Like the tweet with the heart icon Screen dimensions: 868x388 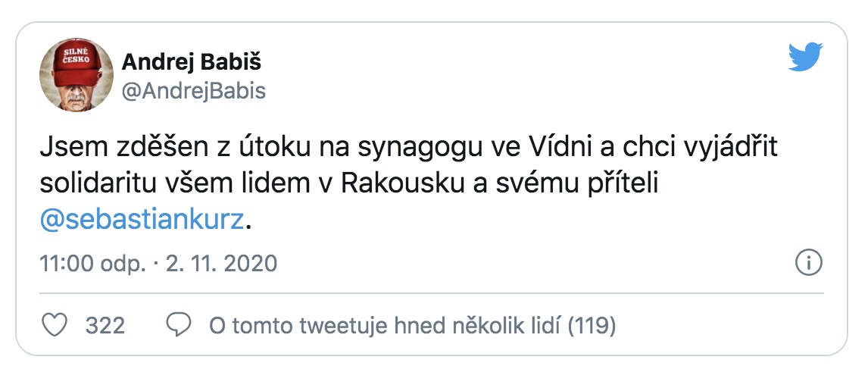[x=54, y=326]
